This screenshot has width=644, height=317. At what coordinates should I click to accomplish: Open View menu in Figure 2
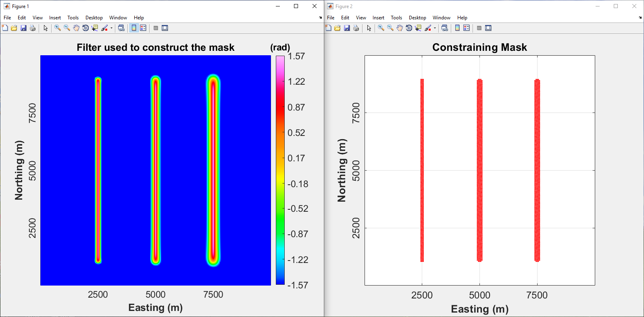[361, 18]
